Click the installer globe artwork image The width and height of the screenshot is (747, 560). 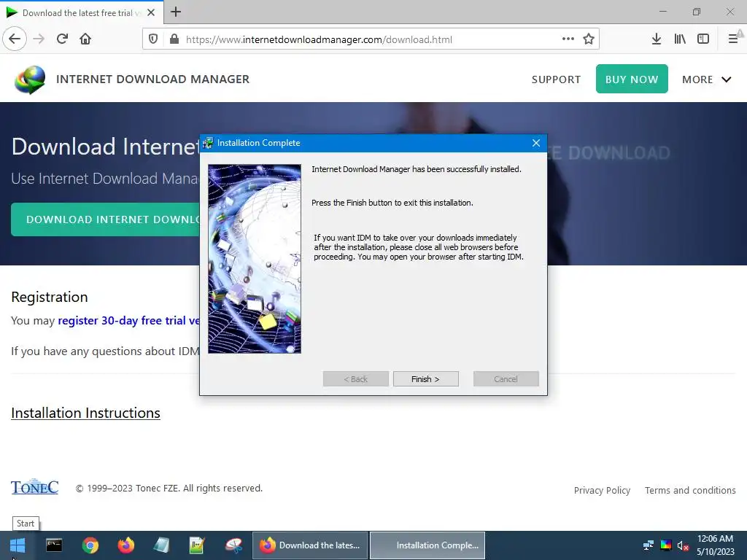coord(255,259)
